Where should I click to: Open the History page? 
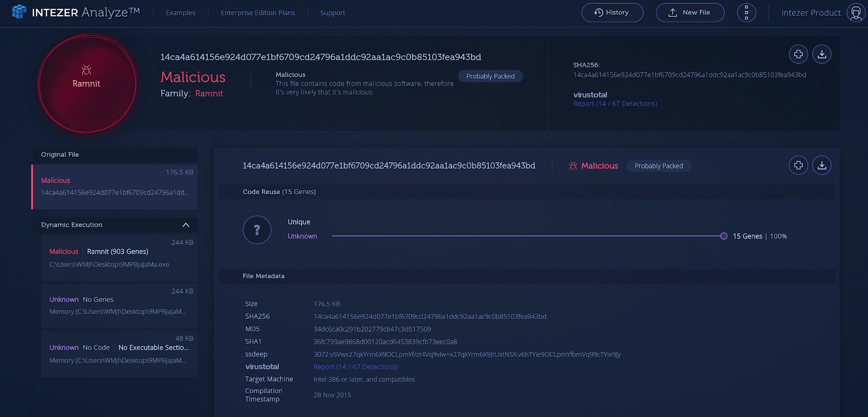point(612,12)
